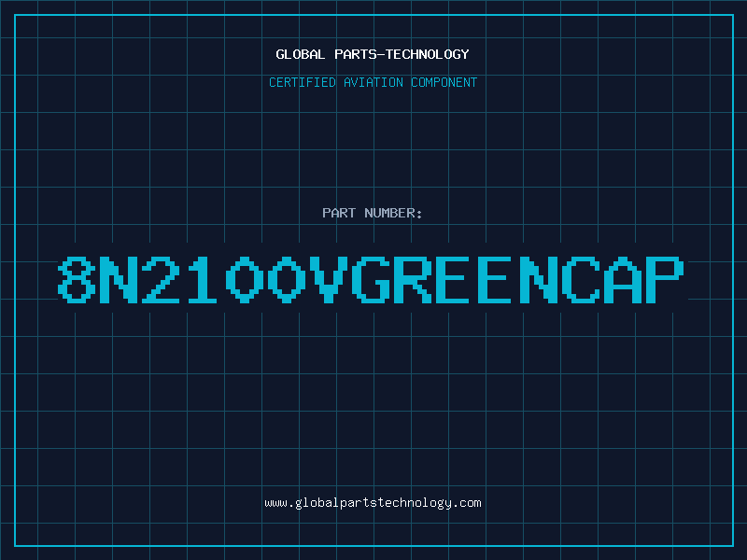Select the CERTIFIED AVIATION COMPONENT subtitle
This screenshot has width=747, height=560.
(373, 82)
